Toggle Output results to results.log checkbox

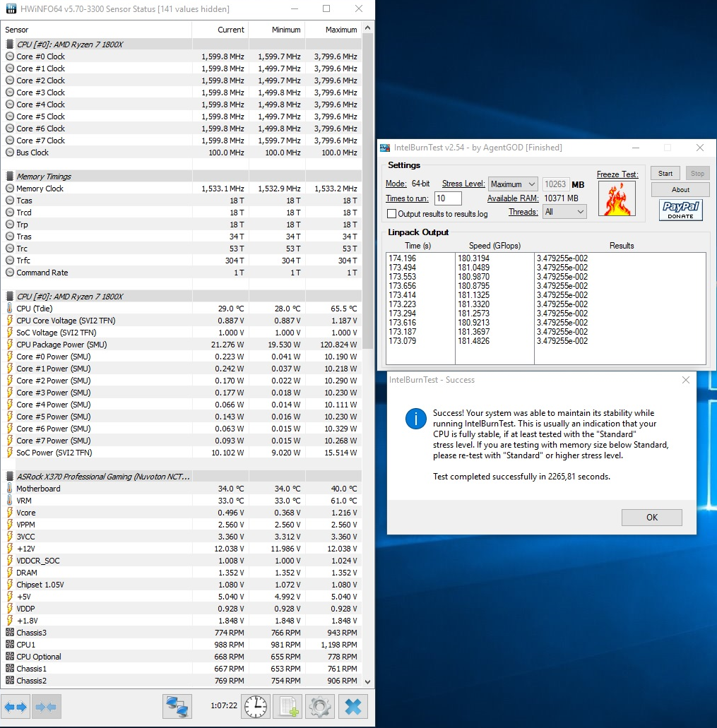[392, 213]
